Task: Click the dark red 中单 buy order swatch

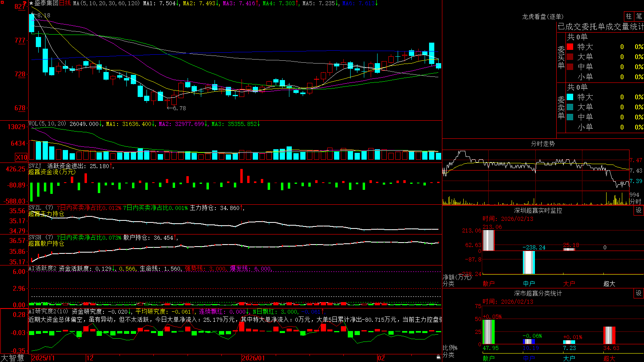Action: pyautogui.click(x=570, y=67)
